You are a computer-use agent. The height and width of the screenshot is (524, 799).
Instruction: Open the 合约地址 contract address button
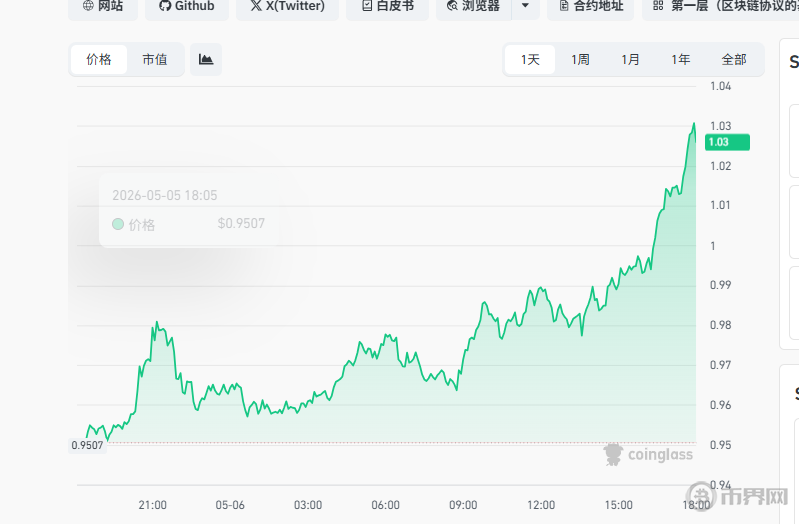click(591, 7)
